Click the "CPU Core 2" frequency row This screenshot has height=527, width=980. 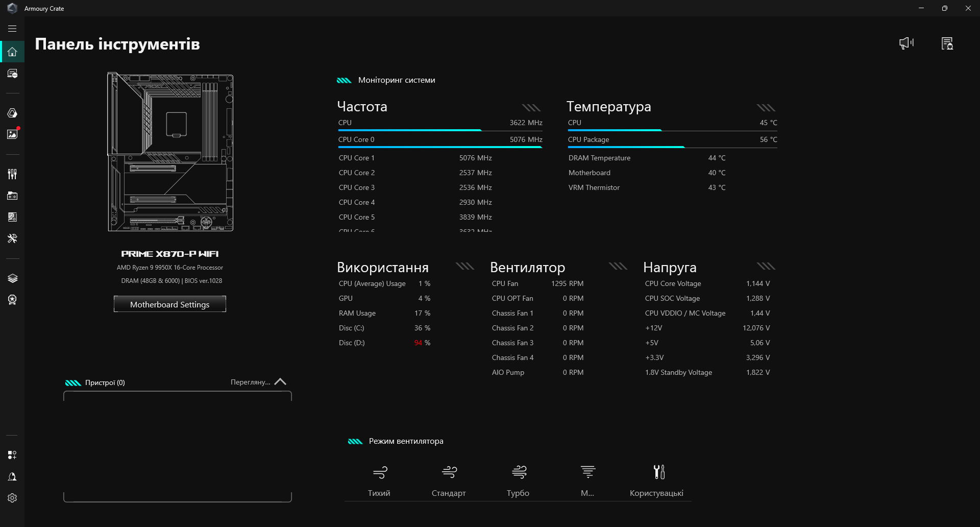pyautogui.click(x=415, y=173)
